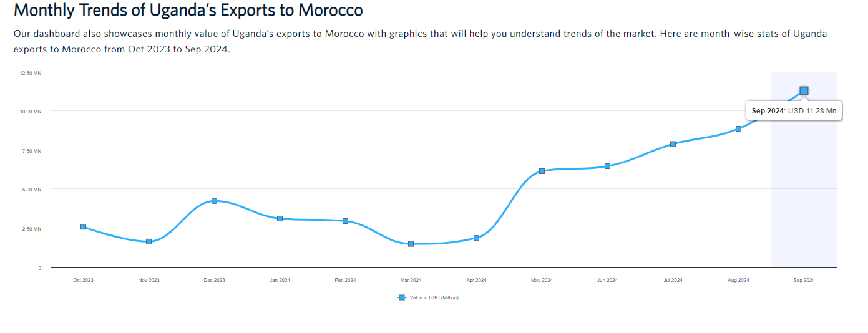This screenshot has height=333, width=868.
Task: Click the May 2024 x-axis label
Action: [542, 281]
